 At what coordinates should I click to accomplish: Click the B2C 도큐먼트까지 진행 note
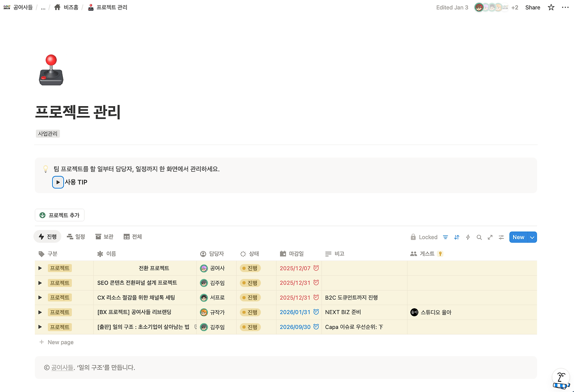tap(352, 297)
